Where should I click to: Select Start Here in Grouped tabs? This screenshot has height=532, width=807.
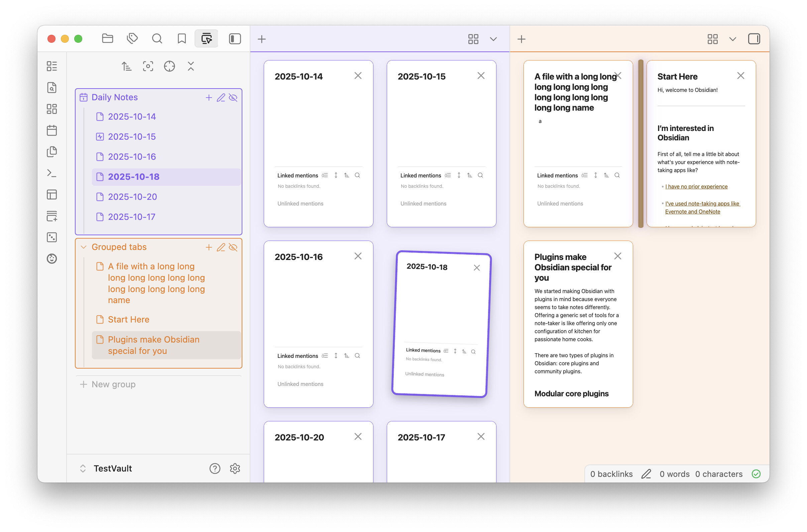click(129, 319)
